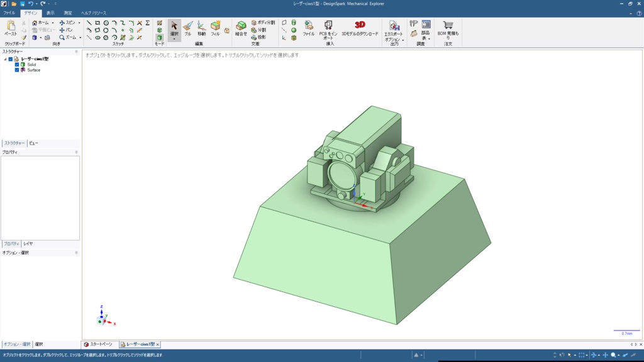The height and width of the screenshot is (362, 644).
Task: Switch to the Layers (レイヤ) panel tab
Action: 28,244
